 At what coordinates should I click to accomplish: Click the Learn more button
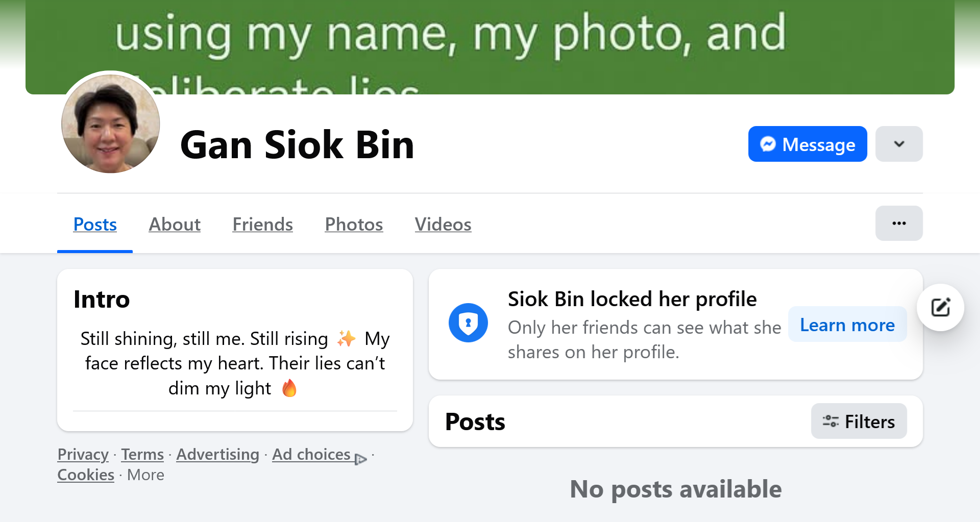(x=847, y=325)
